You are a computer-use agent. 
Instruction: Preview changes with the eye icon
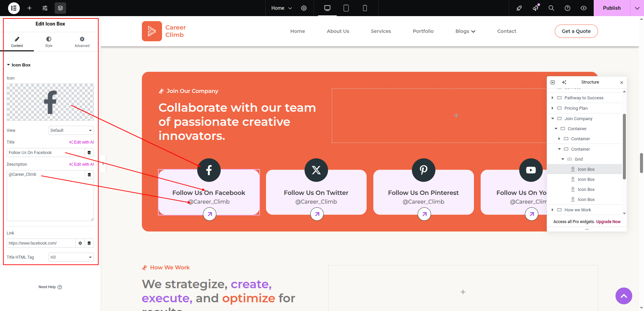pos(584,8)
